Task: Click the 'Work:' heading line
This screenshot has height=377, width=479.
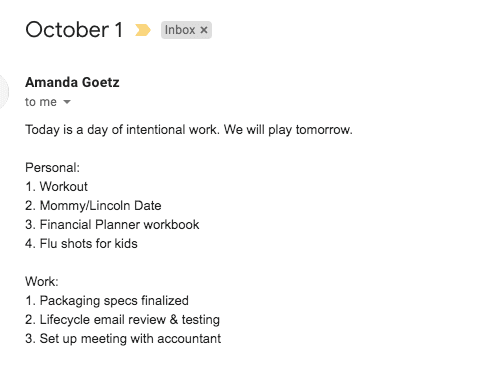Action: point(42,281)
